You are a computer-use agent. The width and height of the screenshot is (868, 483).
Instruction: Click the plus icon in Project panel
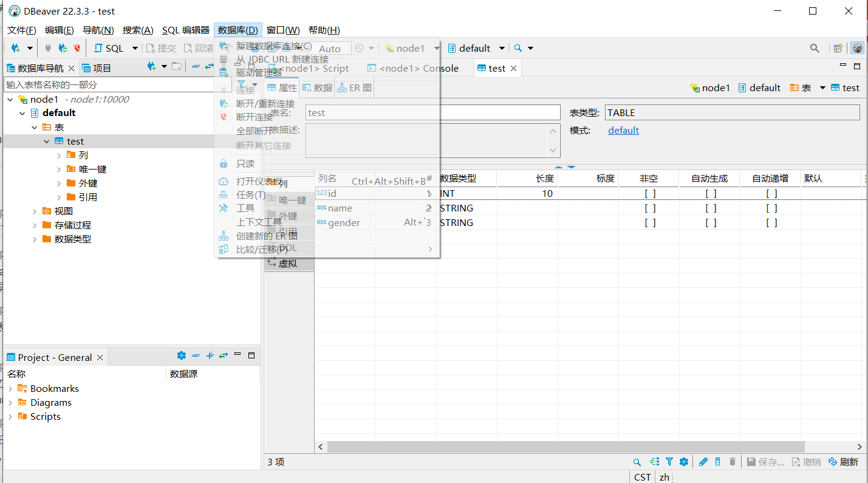[210, 356]
